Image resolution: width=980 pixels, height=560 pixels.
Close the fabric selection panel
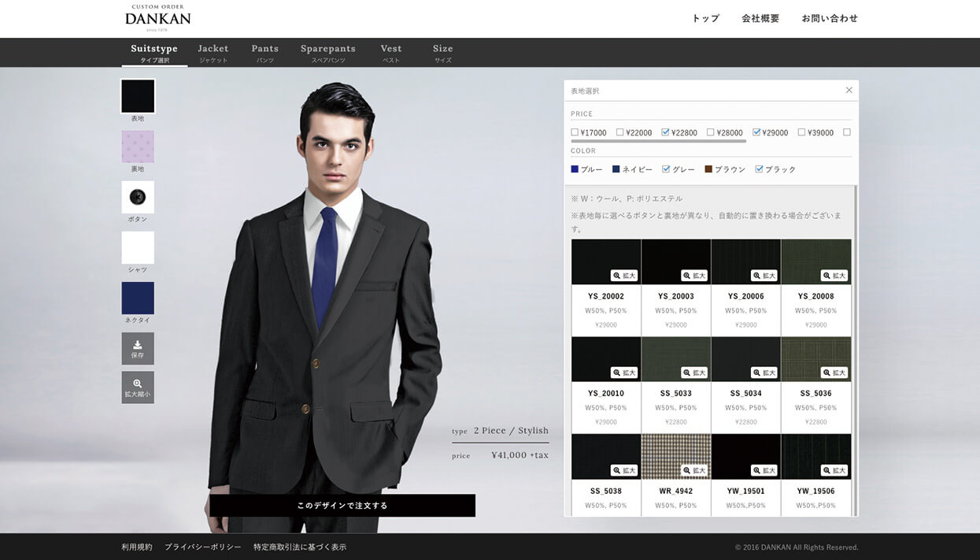[x=849, y=91]
